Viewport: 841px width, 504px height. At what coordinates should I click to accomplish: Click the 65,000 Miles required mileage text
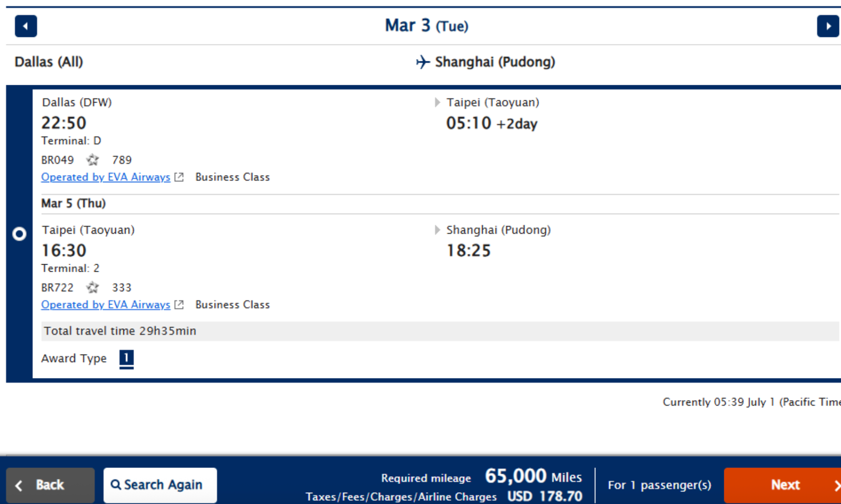tap(533, 476)
